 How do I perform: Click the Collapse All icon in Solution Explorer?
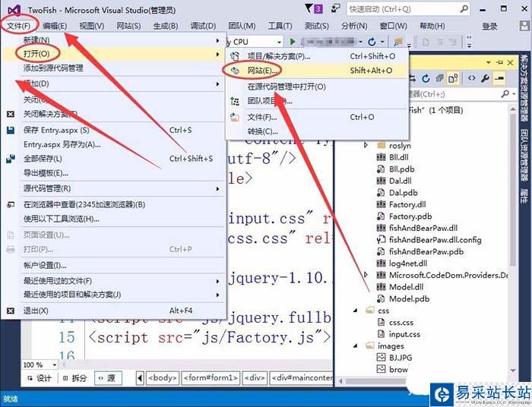tap(440, 79)
